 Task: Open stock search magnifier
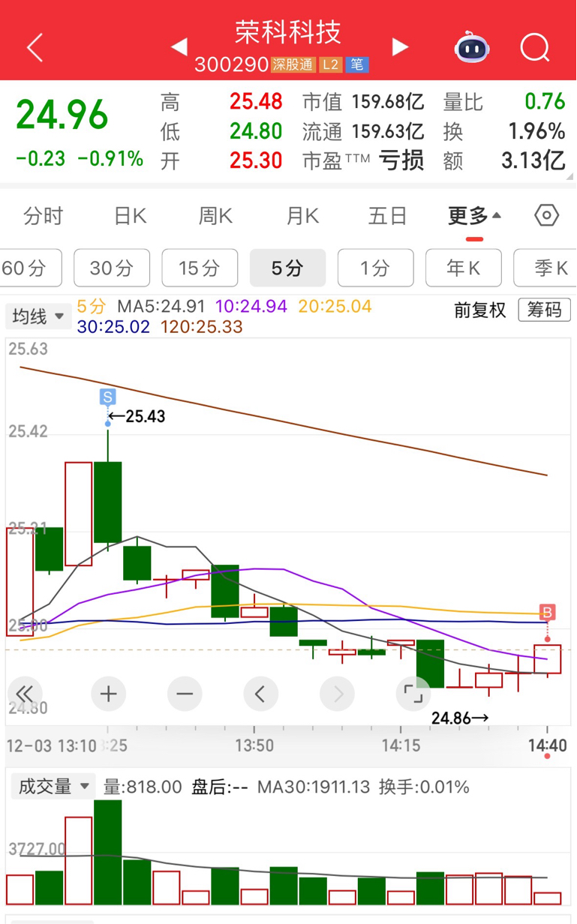(535, 48)
